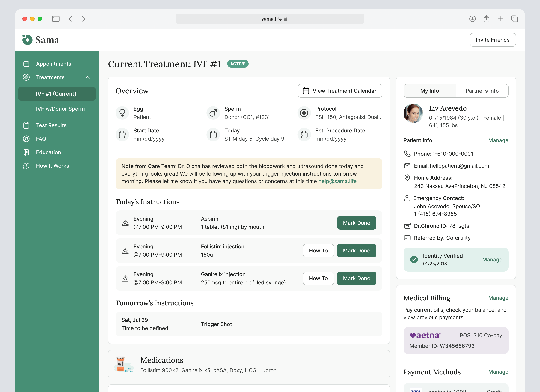The image size is (540, 392).
Task: Click the Identity Verified checkmark icon
Action: coord(414,260)
